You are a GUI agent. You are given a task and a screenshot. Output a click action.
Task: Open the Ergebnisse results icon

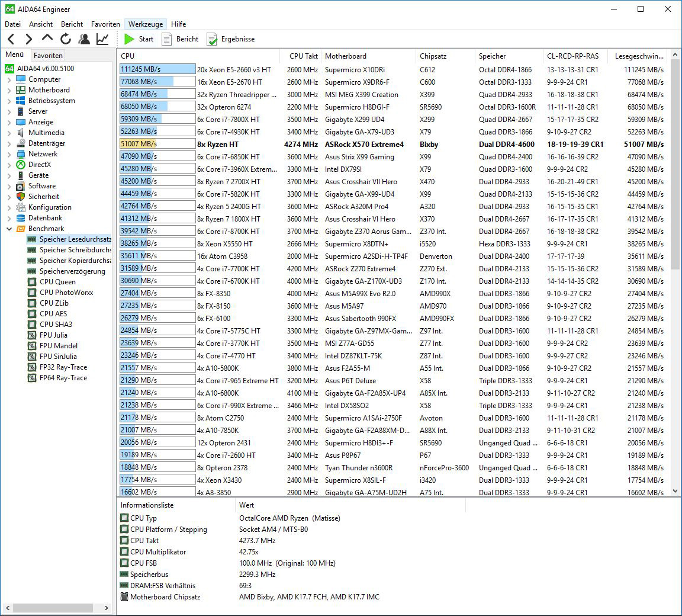pyautogui.click(x=212, y=39)
